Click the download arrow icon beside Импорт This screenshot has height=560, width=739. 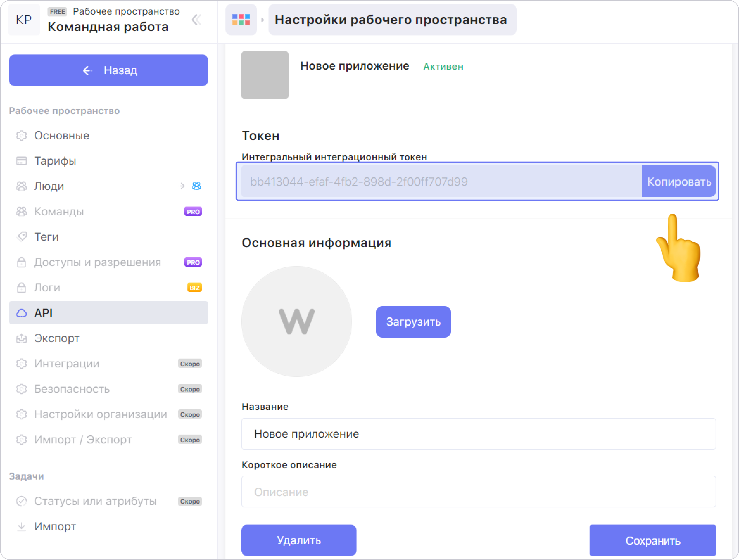point(22,526)
